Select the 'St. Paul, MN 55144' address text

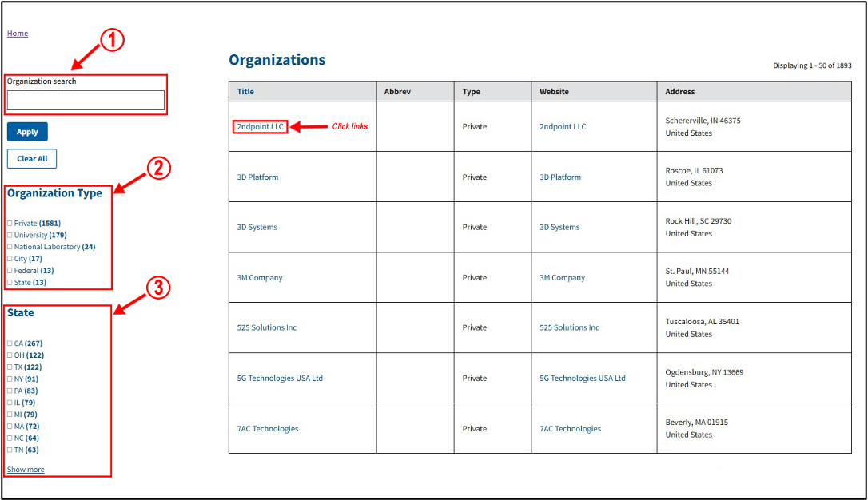tap(697, 272)
